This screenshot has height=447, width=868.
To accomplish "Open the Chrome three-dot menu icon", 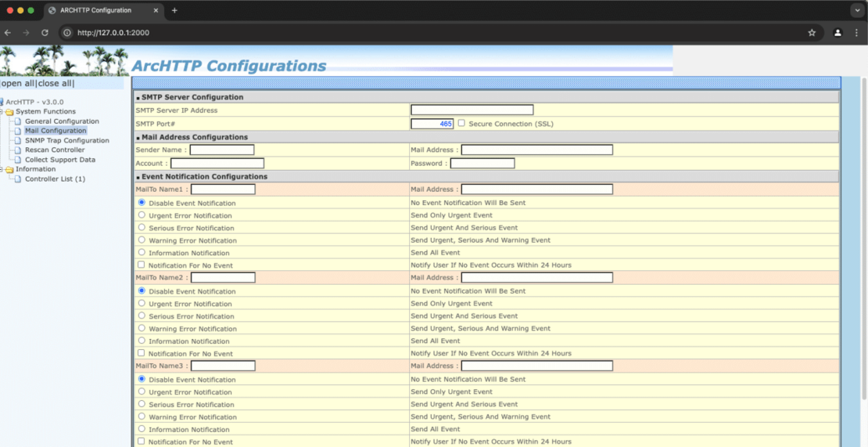I will coord(856,33).
